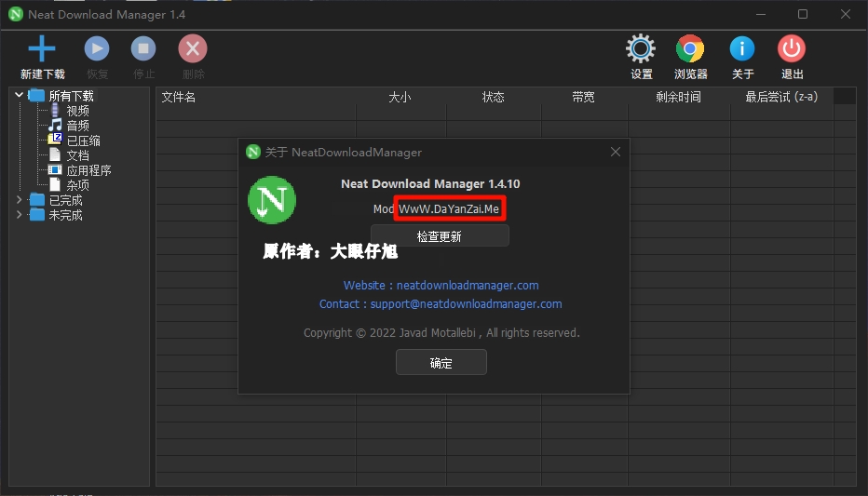This screenshot has height=496, width=868.
Task: Select the Compressed (已压缩) category
Action: pyautogui.click(x=83, y=141)
